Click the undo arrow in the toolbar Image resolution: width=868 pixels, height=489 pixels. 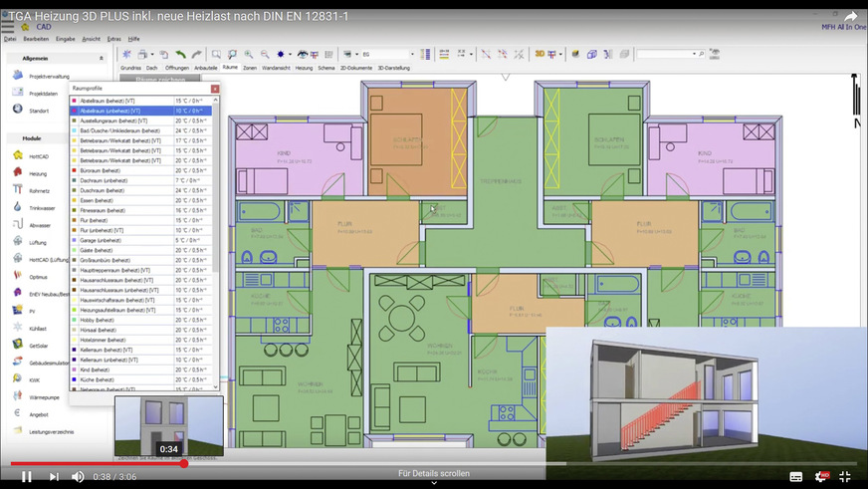180,54
